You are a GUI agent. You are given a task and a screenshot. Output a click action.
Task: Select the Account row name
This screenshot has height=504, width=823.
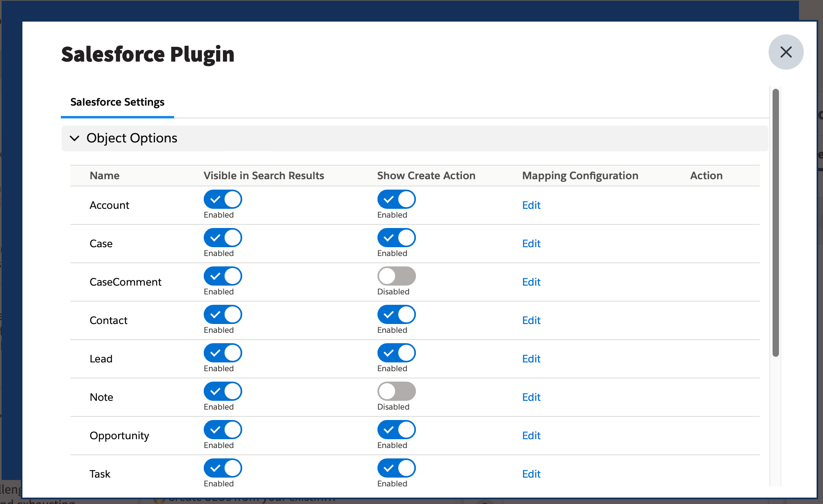109,205
